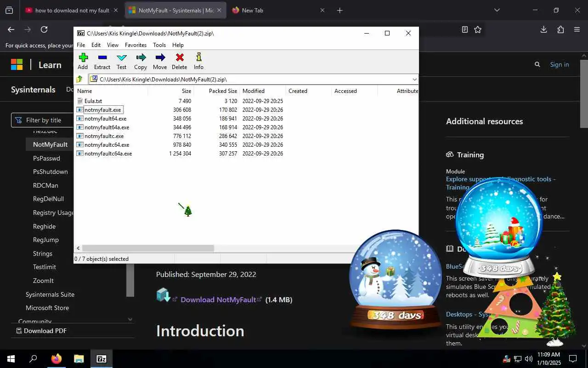
Task: Click the Download PDF button
Action: pyautogui.click(x=41, y=331)
